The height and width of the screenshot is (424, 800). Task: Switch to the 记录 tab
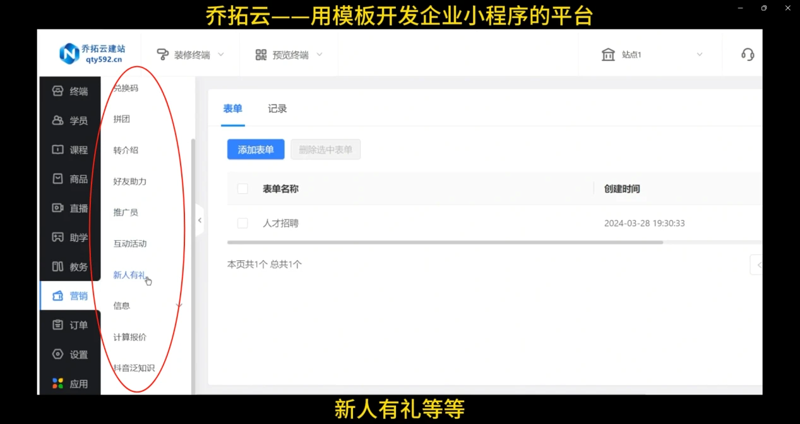(278, 109)
